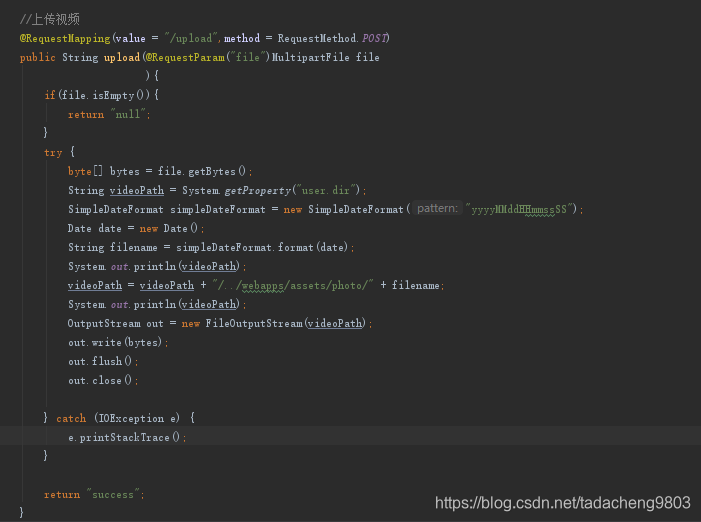Click the "/upload" string value

(191, 38)
